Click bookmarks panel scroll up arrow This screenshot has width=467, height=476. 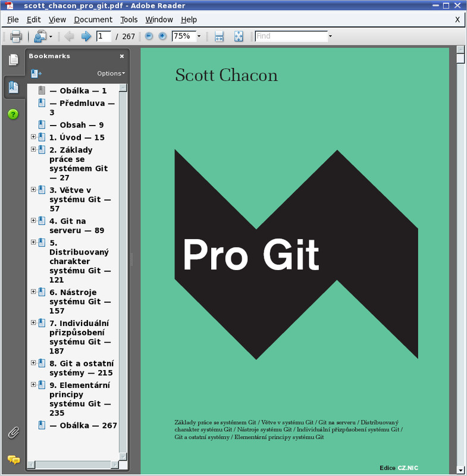(123, 88)
